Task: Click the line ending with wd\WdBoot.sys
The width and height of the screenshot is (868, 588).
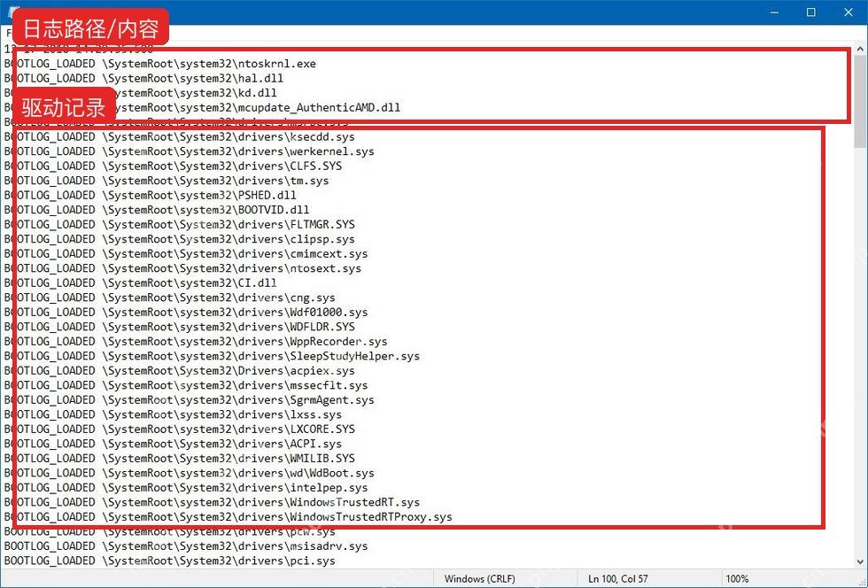Action: tap(189, 473)
